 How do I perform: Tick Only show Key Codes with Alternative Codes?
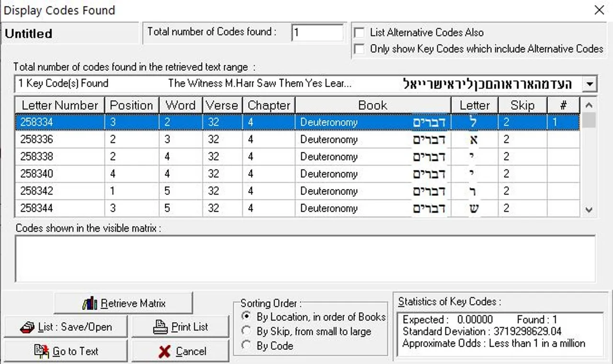point(359,49)
